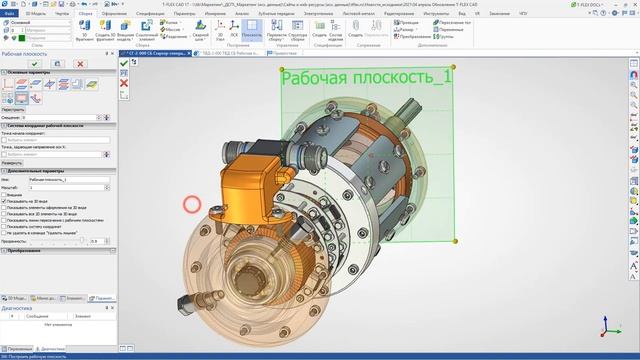Select the highlighted screen plane mode icon
Viewport: 640px width, 360px height.
click(x=22, y=98)
